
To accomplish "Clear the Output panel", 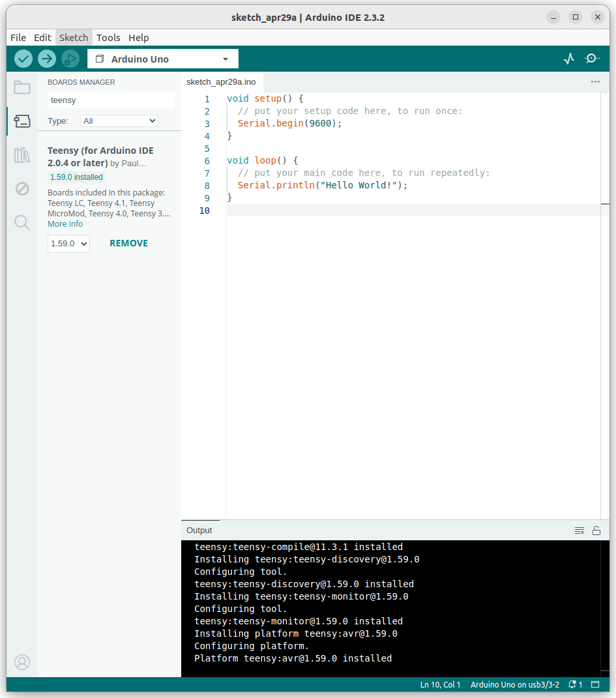I will (x=579, y=531).
